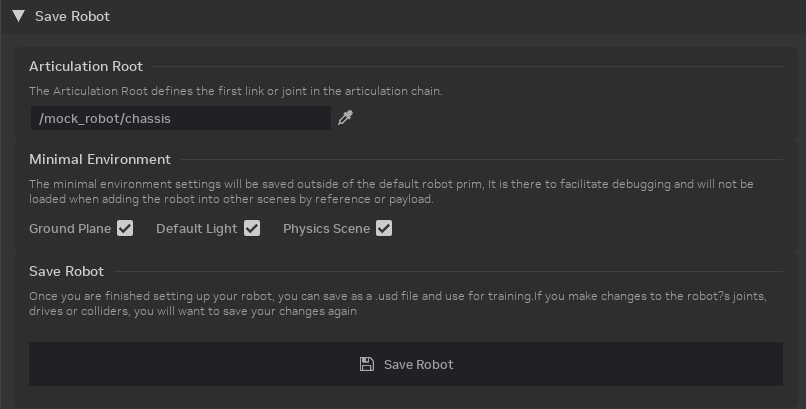Click the floppy disk save icon
806x409 pixels.
click(x=367, y=364)
